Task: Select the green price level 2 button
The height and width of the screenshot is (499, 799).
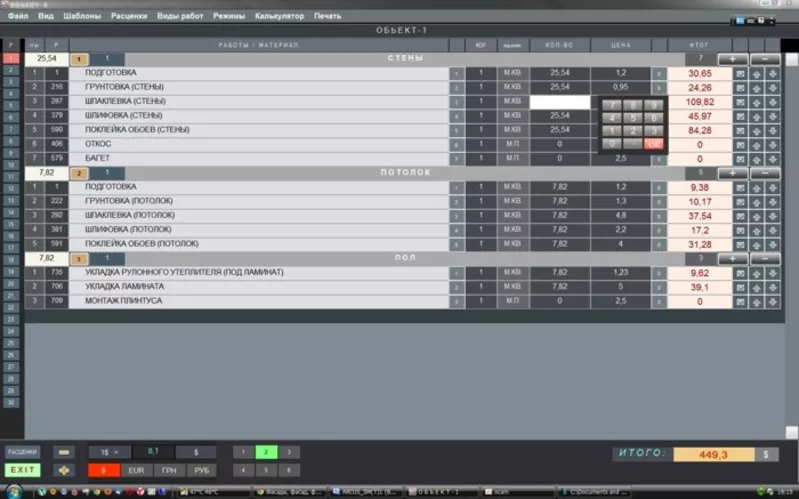Action: 266,452
